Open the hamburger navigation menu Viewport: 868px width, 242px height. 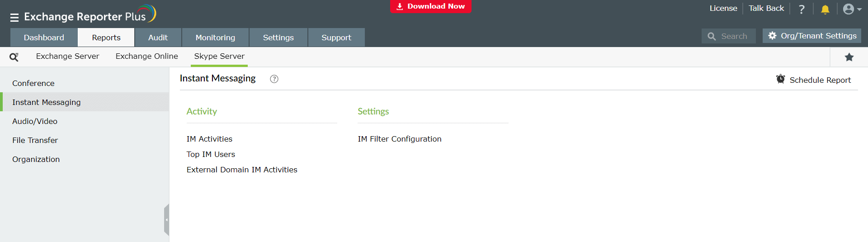coord(14,18)
